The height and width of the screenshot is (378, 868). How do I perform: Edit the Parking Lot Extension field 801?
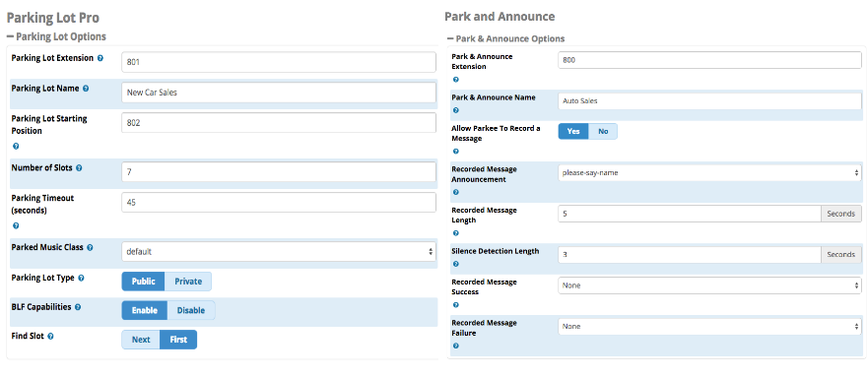tap(279, 62)
